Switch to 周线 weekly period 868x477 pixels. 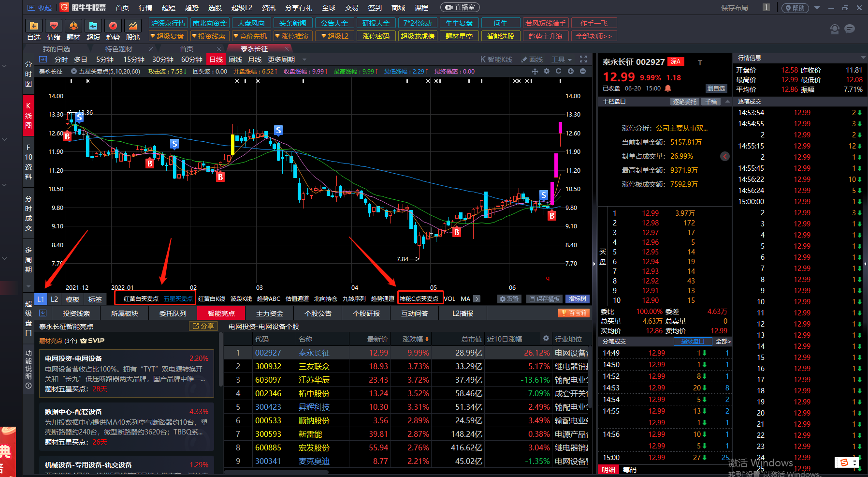click(x=235, y=60)
